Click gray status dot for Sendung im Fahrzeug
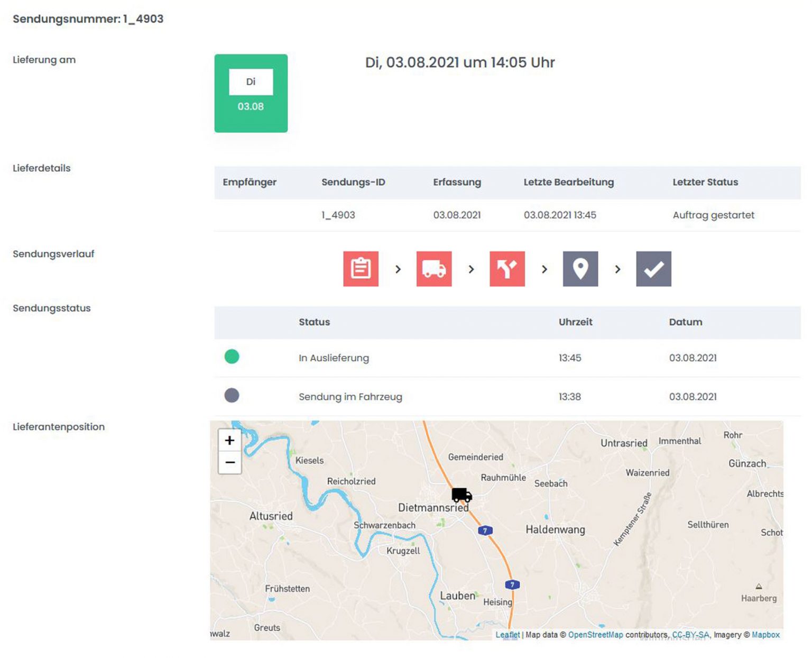This screenshot has width=812, height=658. 232,395
